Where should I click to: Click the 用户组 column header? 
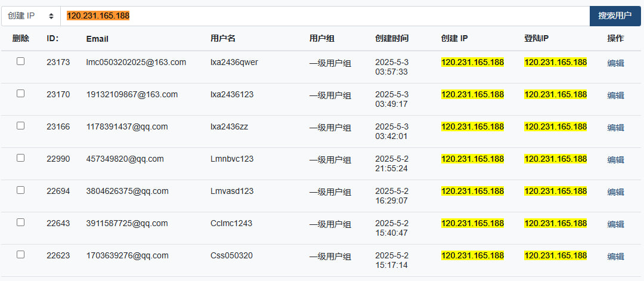pyautogui.click(x=321, y=39)
